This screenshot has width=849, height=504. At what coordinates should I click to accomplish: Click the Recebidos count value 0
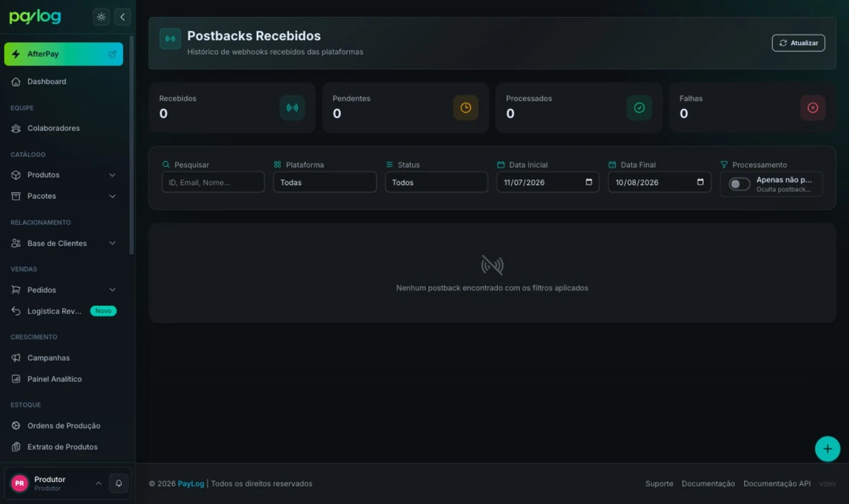163,113
